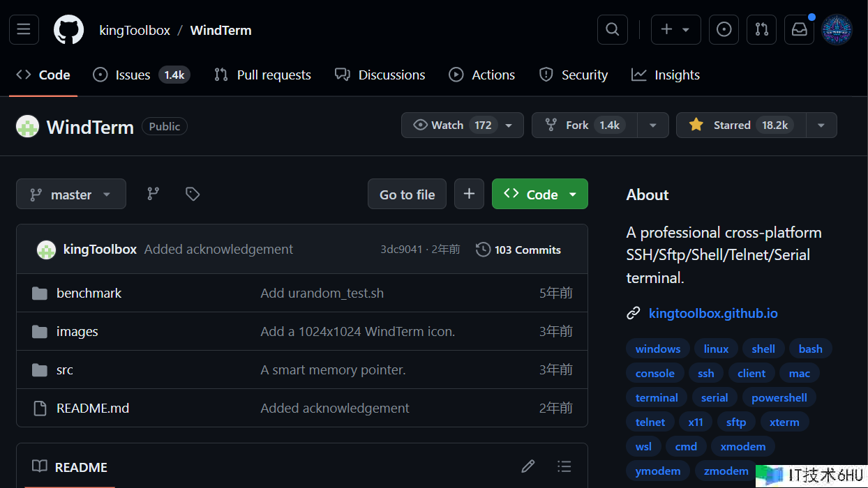
Task: Open the kingtoolbox.github.io link
Action: pyautogui.click(x=712, y=313)
